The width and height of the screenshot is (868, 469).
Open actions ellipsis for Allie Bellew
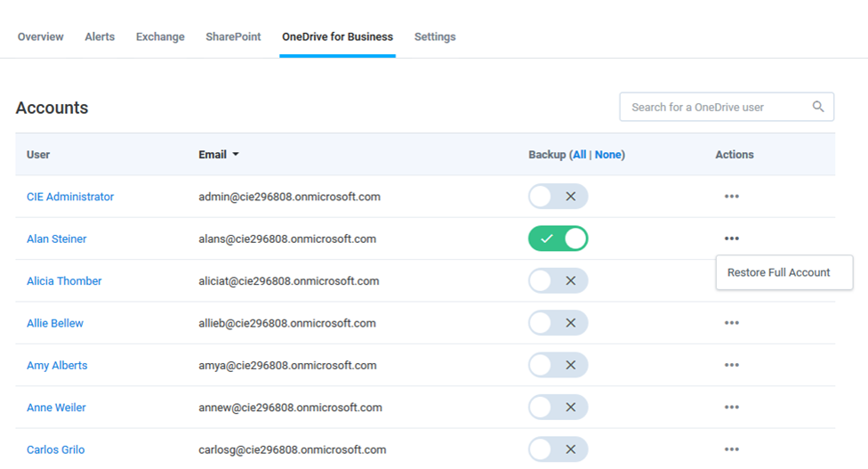pyautogui.click(x=732, y=323)
